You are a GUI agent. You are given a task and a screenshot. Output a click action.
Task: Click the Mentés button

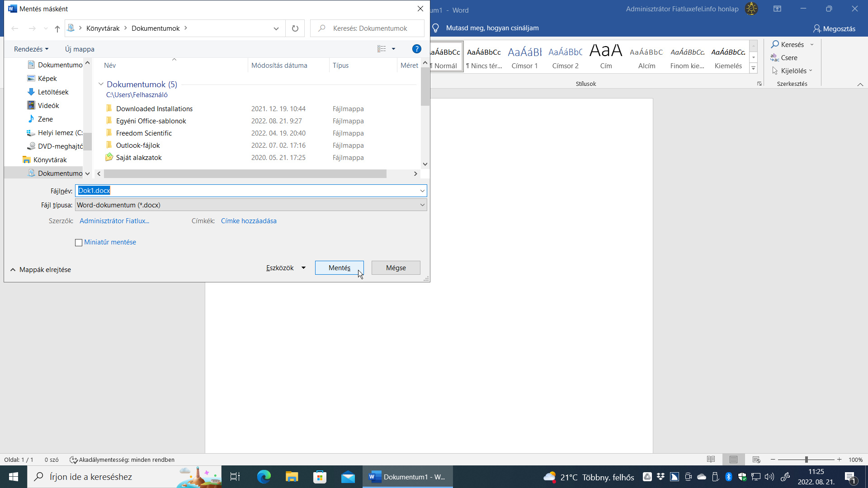point(340,268)
